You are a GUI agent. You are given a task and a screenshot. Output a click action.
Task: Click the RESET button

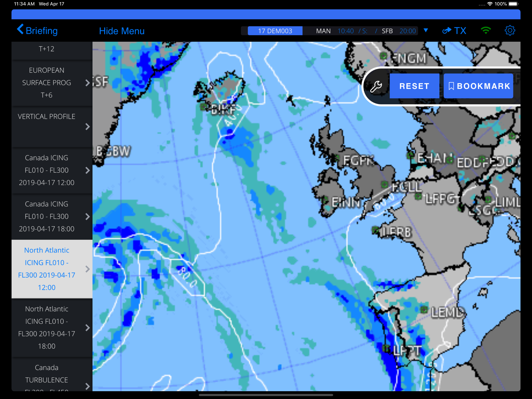coord(414,86)
